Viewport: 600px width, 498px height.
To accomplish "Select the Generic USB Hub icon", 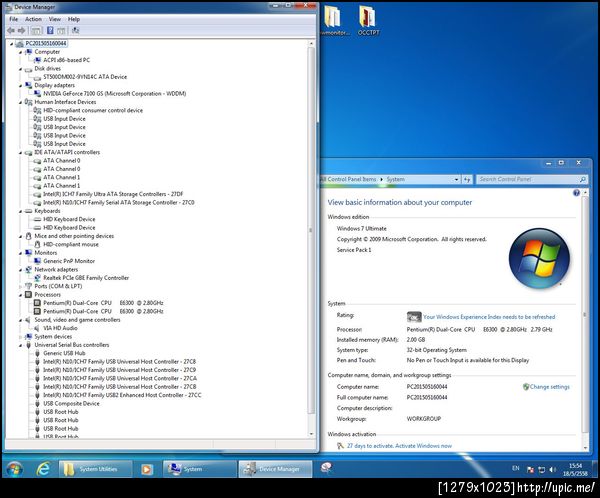I will pyautogui.click(x=37, y=353).
